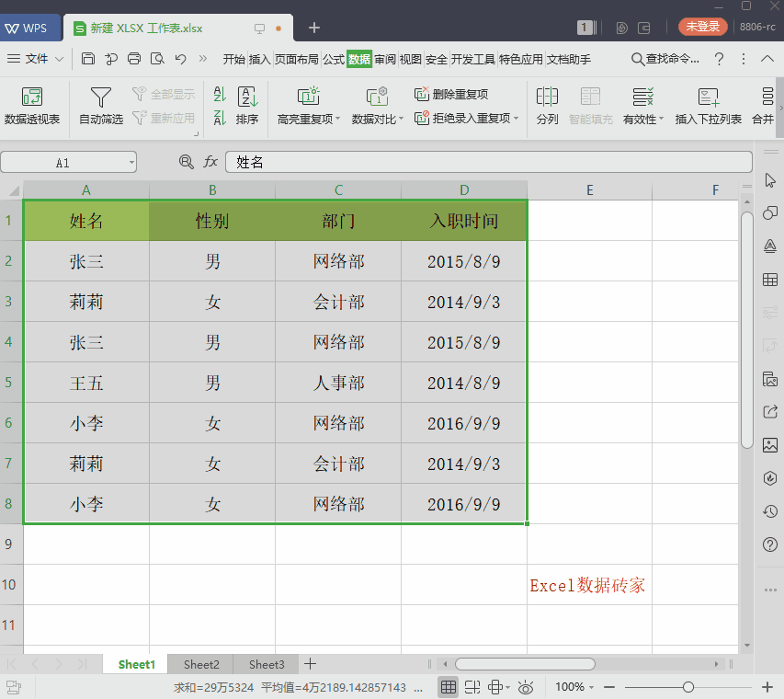Open the 分列 text to columns tool

547,106
